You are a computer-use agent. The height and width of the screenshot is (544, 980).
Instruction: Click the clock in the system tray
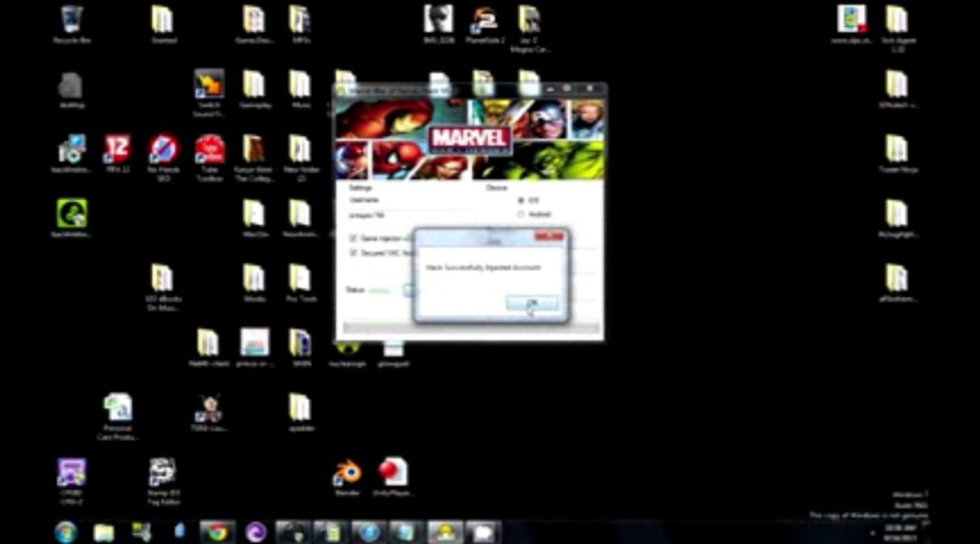[x=901, y=531]
